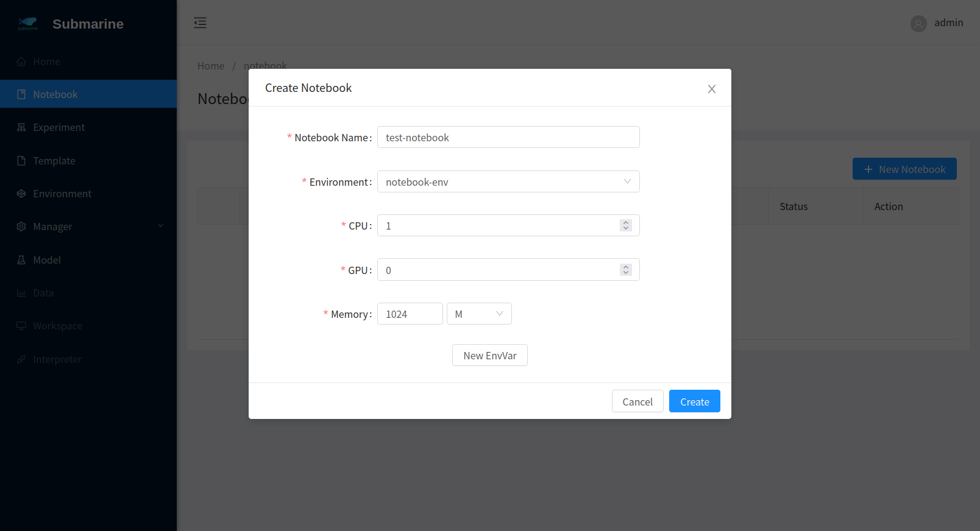Click the admin user avatar icon
The width and height of the screenshot is (980, 531).
tap(918, 24)
